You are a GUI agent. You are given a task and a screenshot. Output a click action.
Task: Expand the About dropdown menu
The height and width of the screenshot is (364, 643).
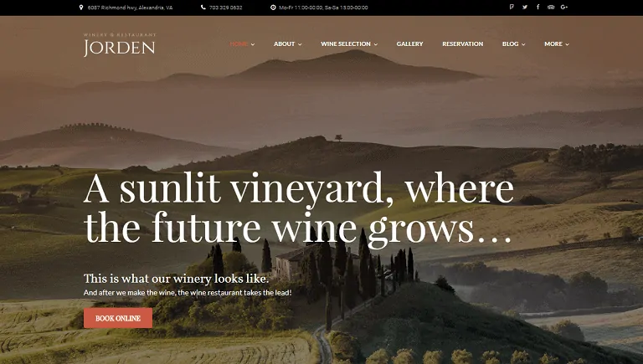click(x=287, y=44)
